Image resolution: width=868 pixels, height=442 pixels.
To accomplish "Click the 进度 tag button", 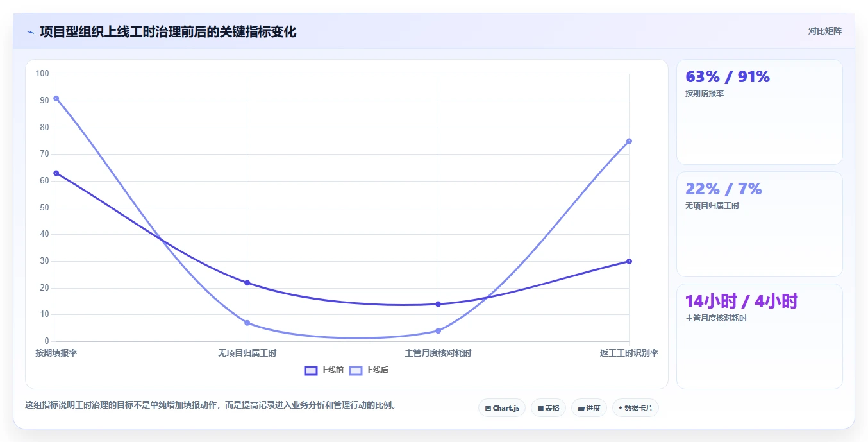I will pyautogui.click(x=589, y=408).
